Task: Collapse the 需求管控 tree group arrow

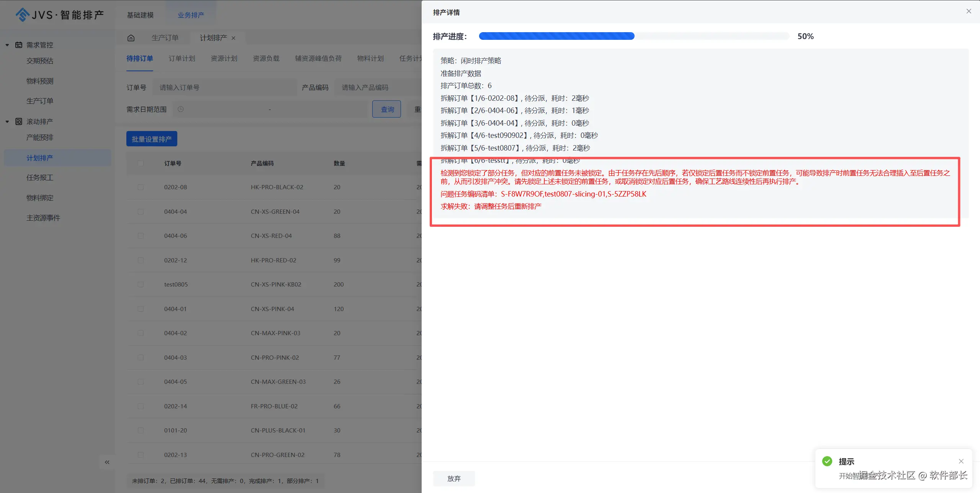Action: click(7, 45)
